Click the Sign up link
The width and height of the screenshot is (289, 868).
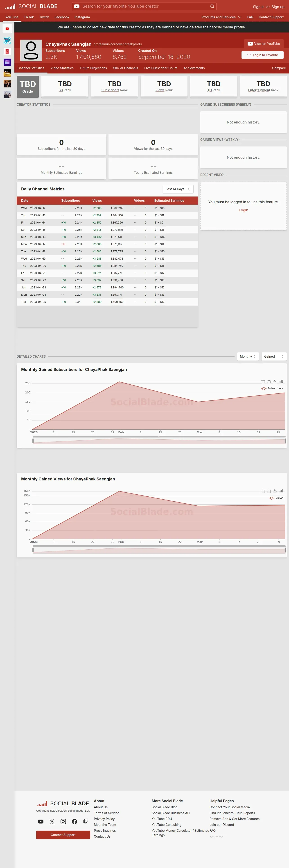278,7
